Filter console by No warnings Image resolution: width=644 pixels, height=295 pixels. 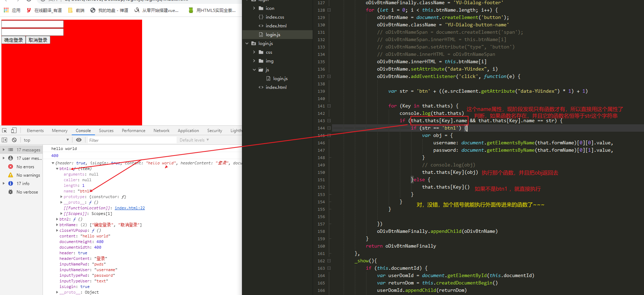pyautogui.click(x=21, y=175)
